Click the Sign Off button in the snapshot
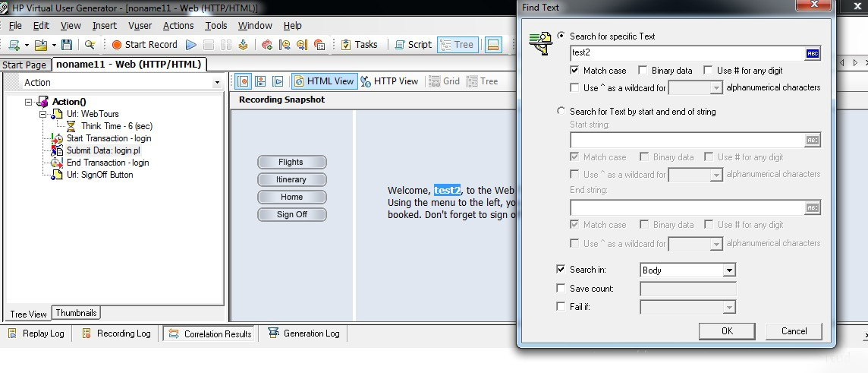 click(291, 214)
